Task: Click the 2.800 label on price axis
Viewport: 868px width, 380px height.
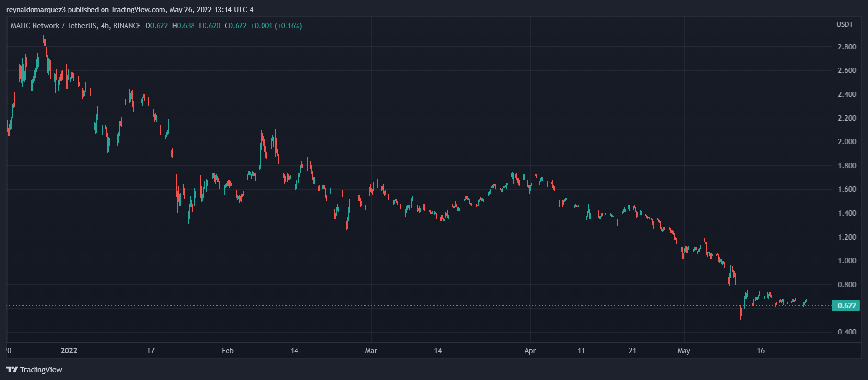Action: pyautogui.click(x=846, y=47)
